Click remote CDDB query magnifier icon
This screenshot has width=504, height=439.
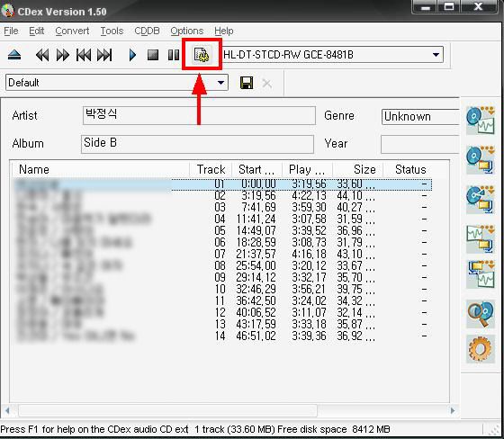click(x=481, y=314)
